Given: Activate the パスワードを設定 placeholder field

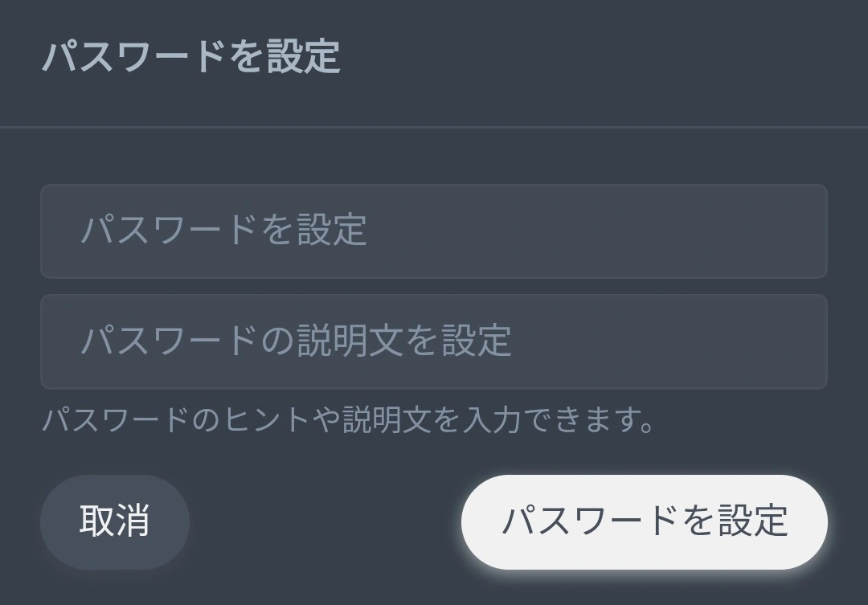Looking at the screenshot, I should [x=433, y=231].
